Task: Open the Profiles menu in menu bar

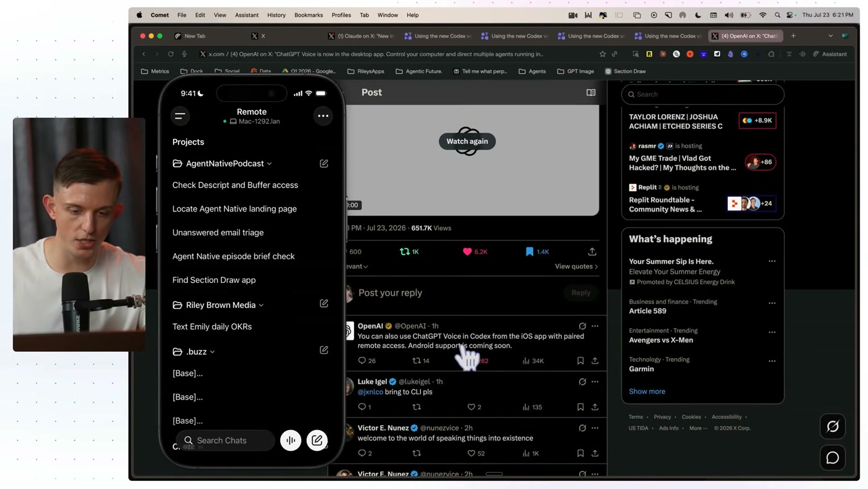Action: 341,15
